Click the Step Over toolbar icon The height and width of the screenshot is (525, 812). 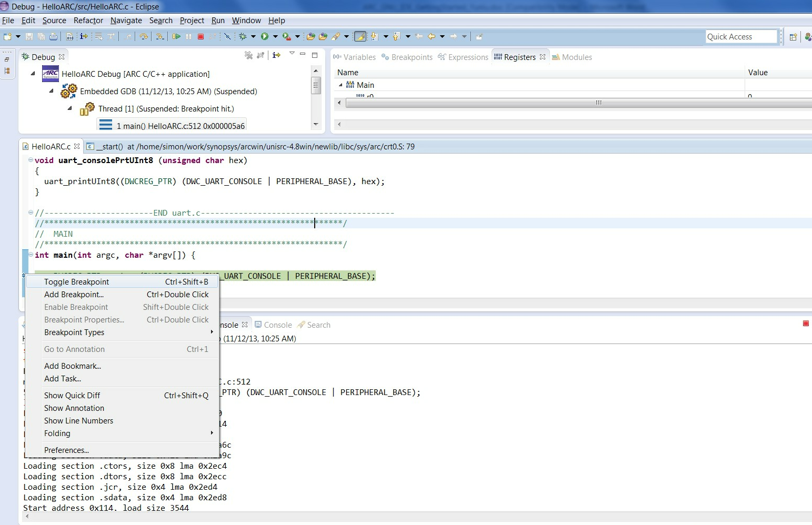[144, 36]
